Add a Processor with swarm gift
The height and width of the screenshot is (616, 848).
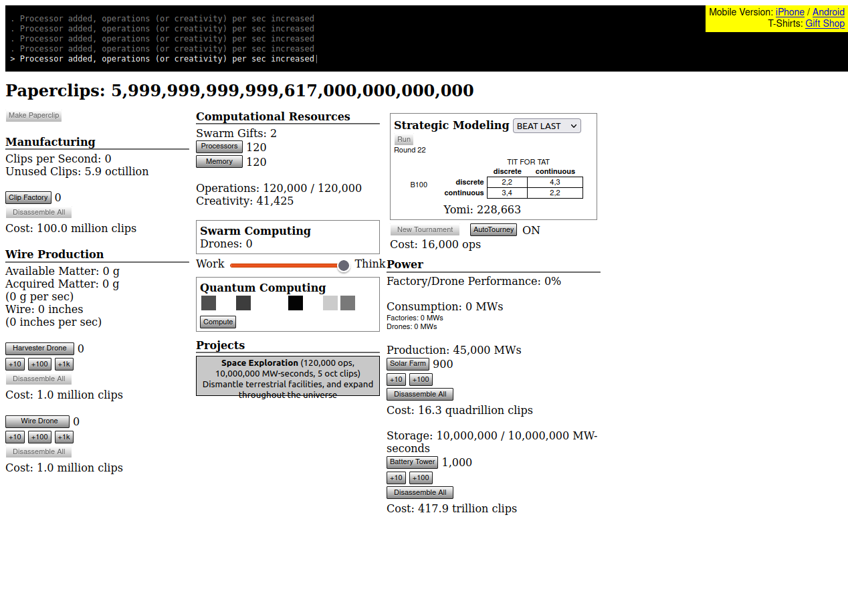[219, 146]
